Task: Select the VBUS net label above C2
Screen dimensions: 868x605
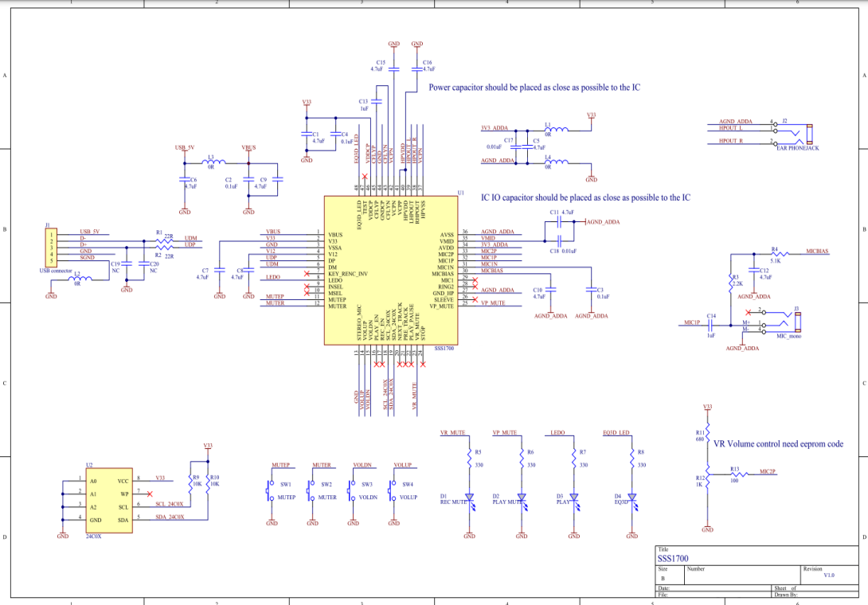Action: point(248,148)
